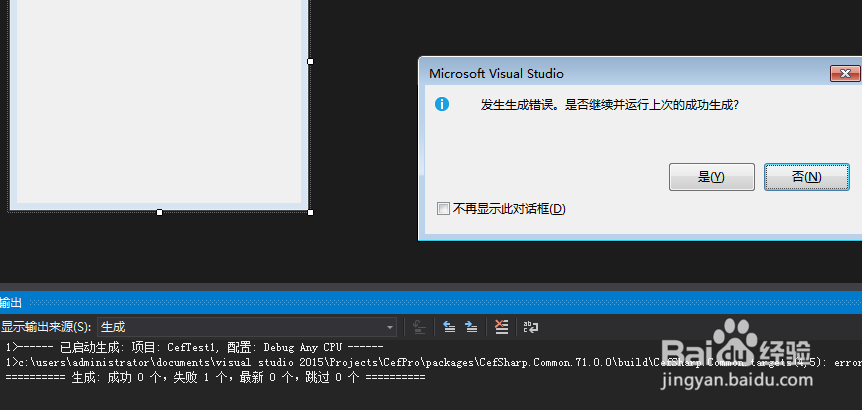
Task: Close the Microsoft Visual Studio dialog
Action: (845, 74)
